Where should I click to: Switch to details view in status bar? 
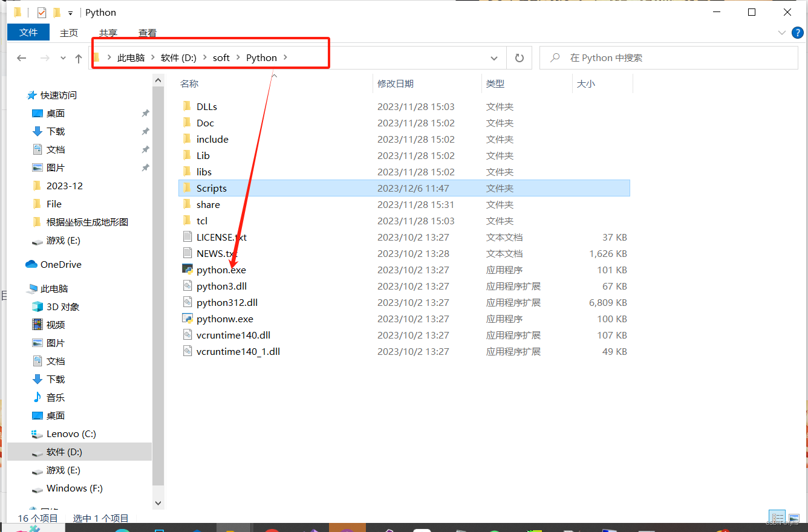(x=777, y=517)
